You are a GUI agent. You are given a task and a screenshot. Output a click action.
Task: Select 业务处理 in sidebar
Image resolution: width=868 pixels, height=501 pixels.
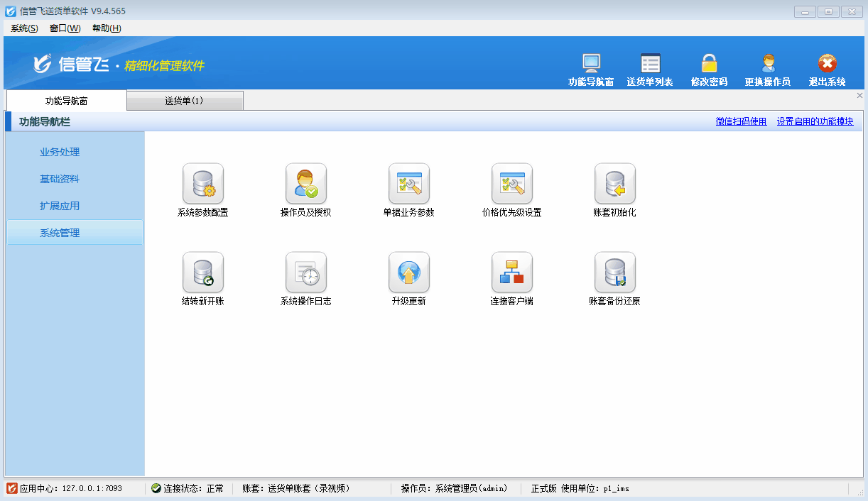point(60,152)
